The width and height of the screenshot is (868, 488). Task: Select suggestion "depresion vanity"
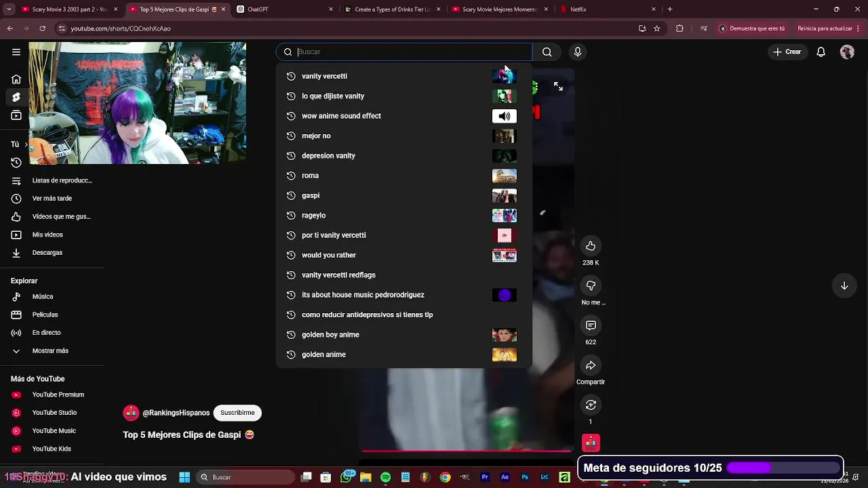click(x=404, y=155)
